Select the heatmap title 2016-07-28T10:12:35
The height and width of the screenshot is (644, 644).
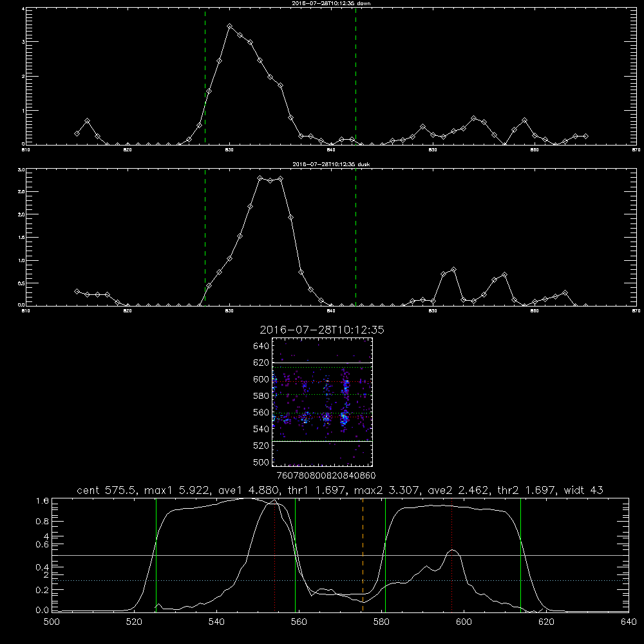322,330
